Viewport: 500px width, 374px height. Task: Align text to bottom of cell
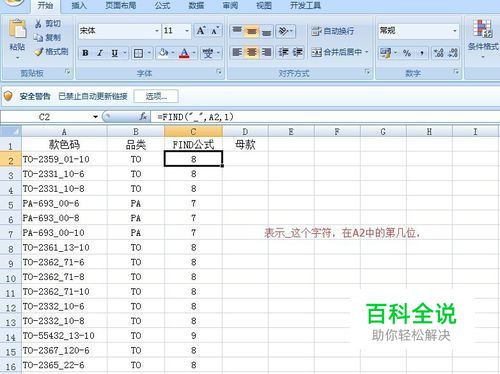[266, 31]
